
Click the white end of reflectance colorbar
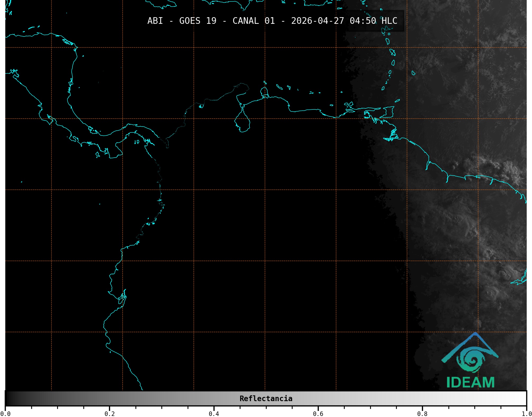[521, 398]
